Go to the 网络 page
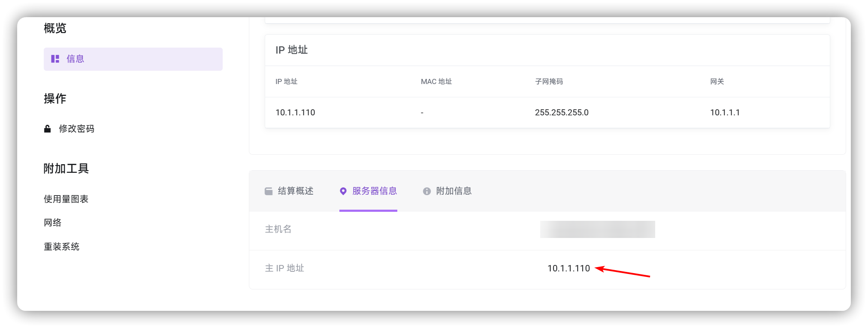This screenshot has width=868, height=328. [53, 223]
